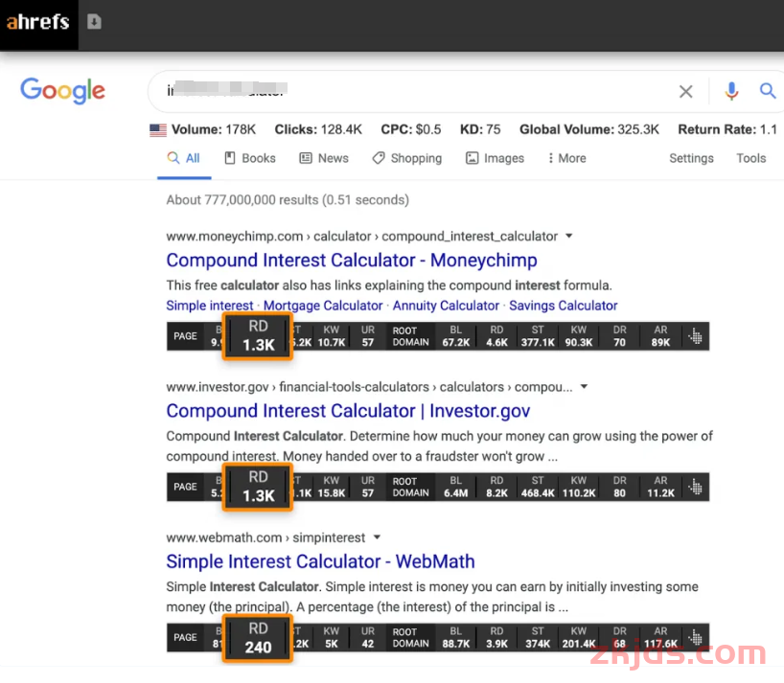Open Simple Interest Calculator - WebMath result
The width and height of the screenshot is (784, 683).
320,561
